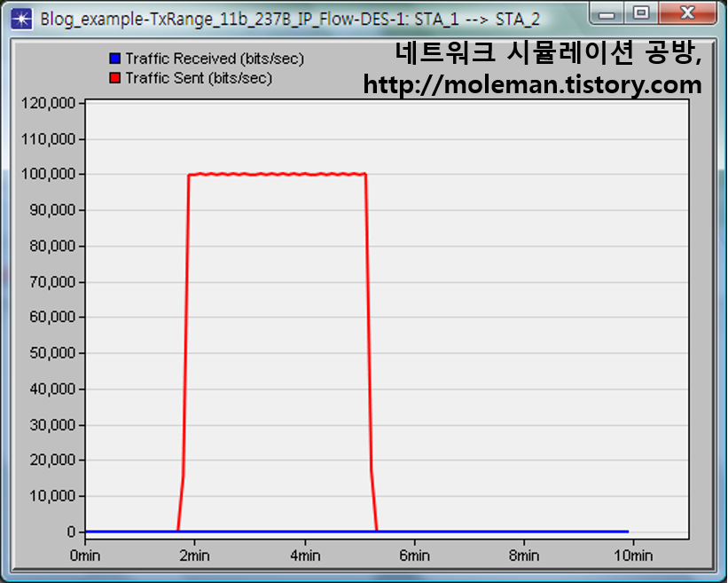Image resolution: width=728 pixels, height=583 pixels.
Task: Select the Traffic Sent (bits/sec) legend label
Action: (x=199, y=78)
